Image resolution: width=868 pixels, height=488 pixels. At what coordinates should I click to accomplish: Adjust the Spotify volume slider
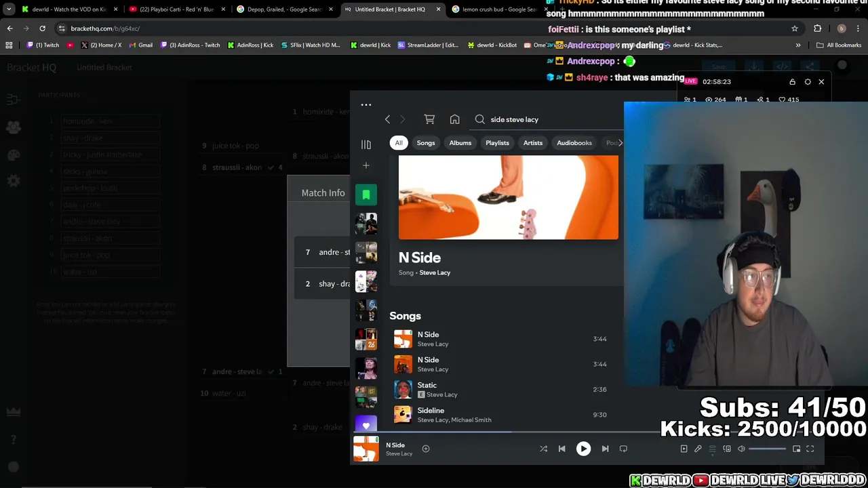pos(767,449)
